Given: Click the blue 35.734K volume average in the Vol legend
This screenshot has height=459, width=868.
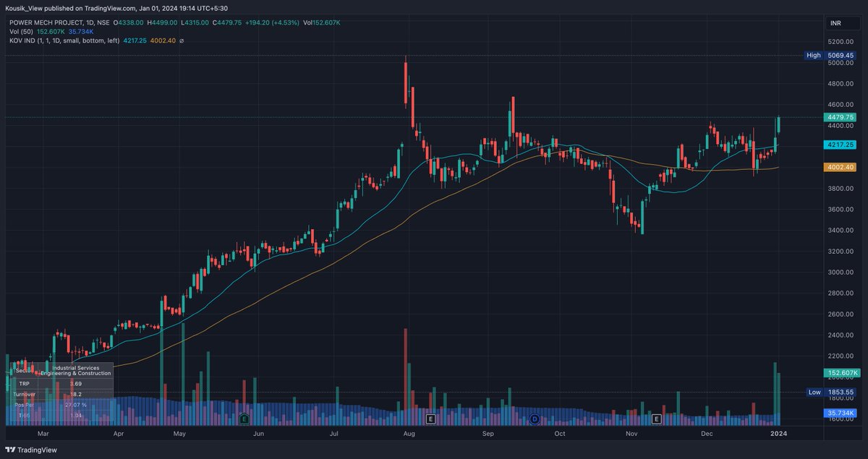Looking at the screenshot, I should click(x=81, y=32).
